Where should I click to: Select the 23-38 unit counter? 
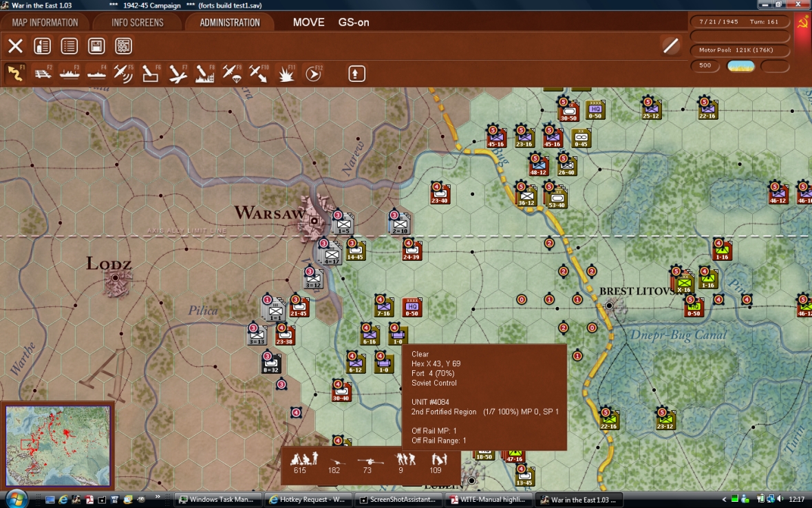(x=285, y=335)
